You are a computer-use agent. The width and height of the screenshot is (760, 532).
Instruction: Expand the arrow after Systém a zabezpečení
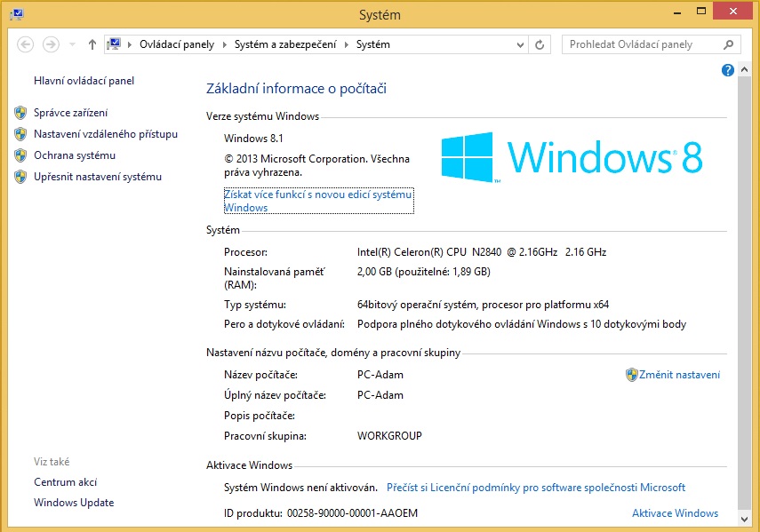pos(347,44)
